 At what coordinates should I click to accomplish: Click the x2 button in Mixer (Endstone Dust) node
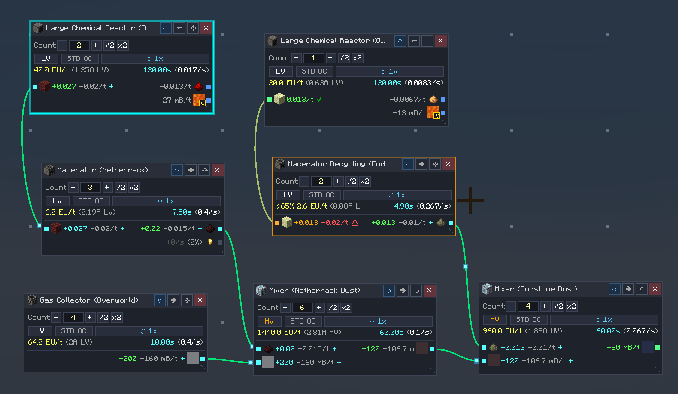point(571,306)
